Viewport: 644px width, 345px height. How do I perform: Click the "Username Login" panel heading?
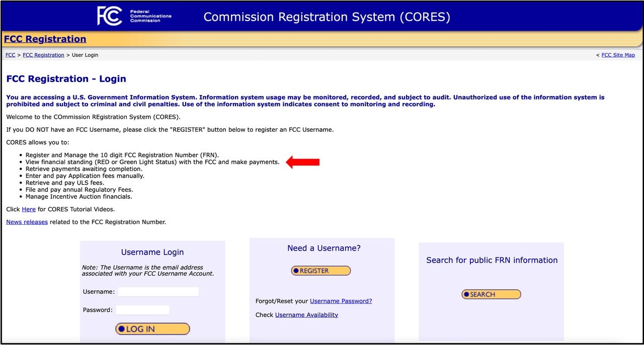[x=152, y=252]
